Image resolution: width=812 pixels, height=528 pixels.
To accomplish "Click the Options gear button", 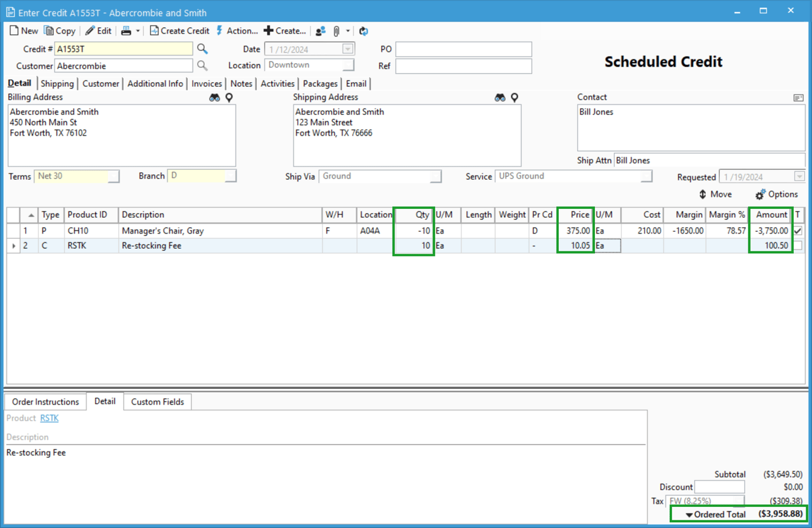I will pyautogui.click(x=777, y=194).
